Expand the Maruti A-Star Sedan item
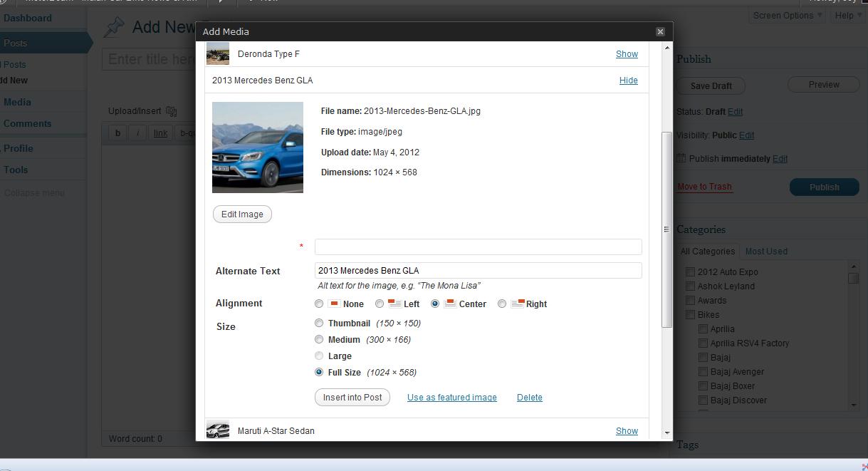This screenshot has height=471, width=868. (x=627, y=431)
